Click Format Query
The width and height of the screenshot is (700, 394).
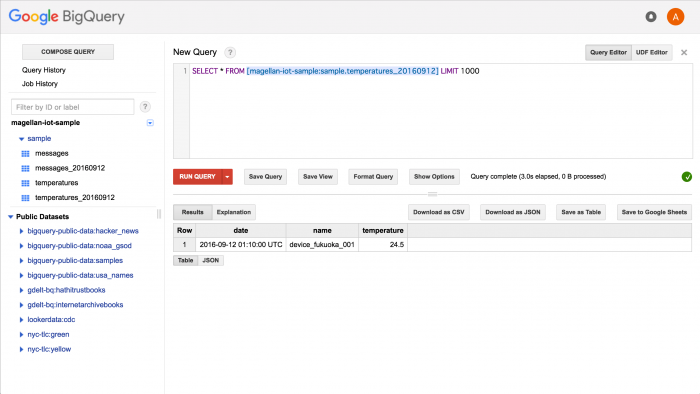click(x=373, y=177)
